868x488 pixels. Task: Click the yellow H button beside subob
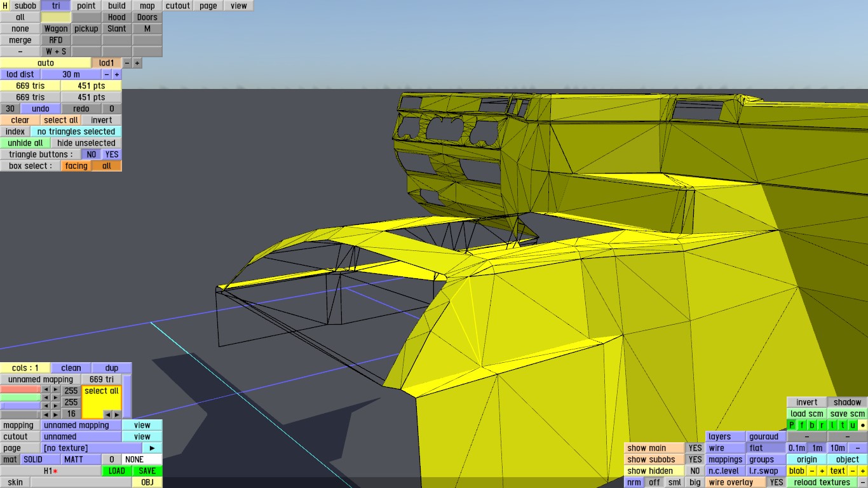point(5,6)
